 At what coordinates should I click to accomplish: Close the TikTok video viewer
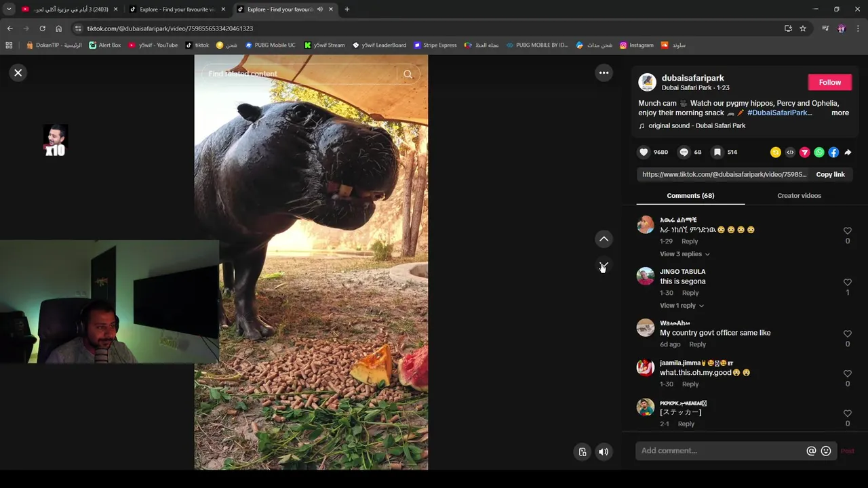click(x=18, y=73)
